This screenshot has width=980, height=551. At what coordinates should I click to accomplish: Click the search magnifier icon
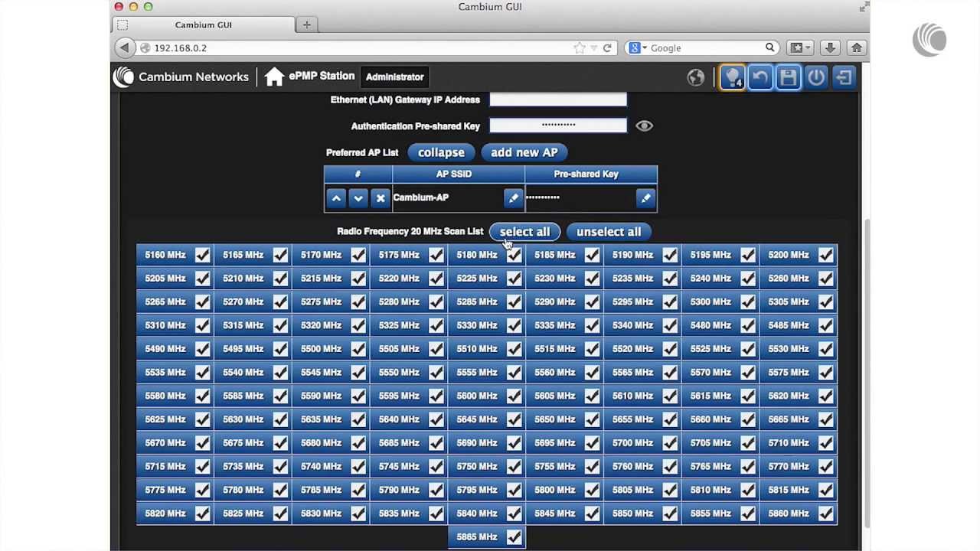[x=770, y=47]
